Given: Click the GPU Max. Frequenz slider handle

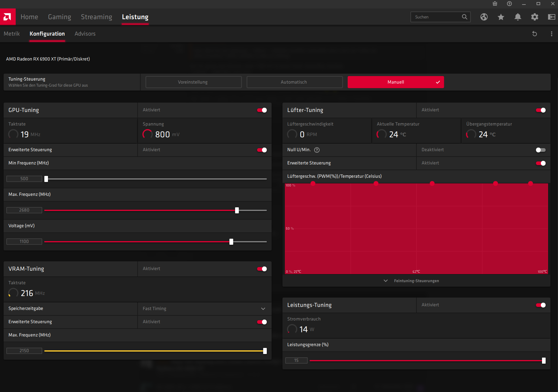Looking at the screenshot, I should coord(237,210).
